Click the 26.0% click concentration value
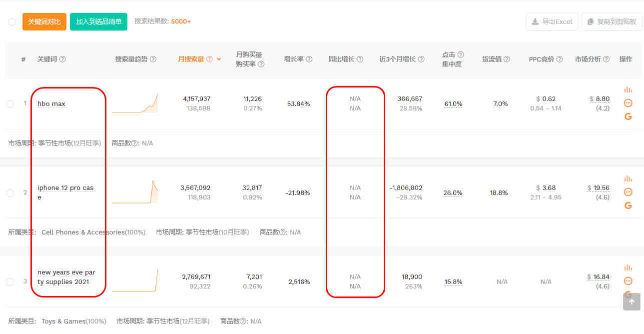Screen dimensions: 644x334 tap(453, 193)
